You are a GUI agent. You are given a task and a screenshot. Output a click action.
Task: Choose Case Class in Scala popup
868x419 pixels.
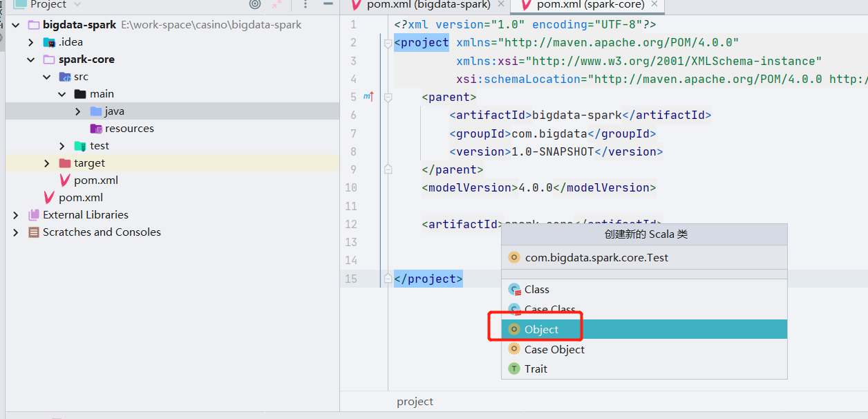644,309
